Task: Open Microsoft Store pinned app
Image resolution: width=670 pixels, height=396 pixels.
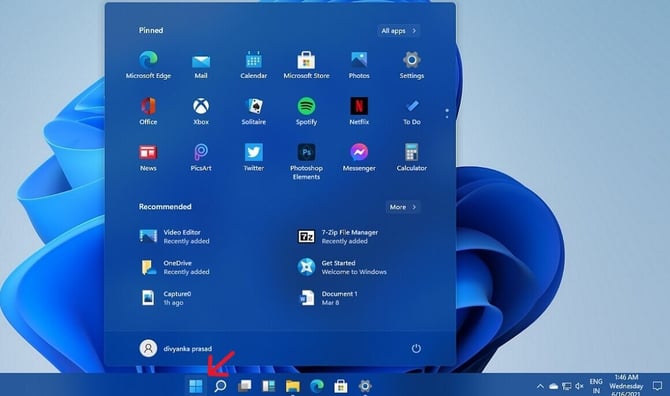Action: tap(306, 65)
